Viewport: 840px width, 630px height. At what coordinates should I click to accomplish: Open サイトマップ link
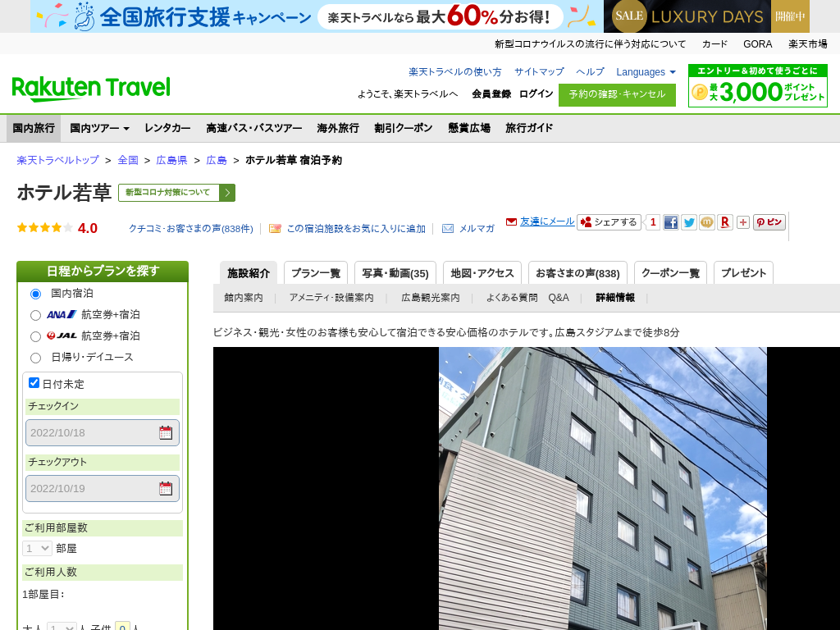pos(539,72)
